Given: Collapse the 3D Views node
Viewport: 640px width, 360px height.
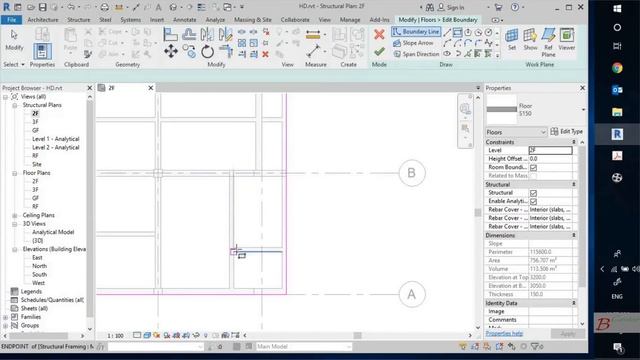Looking at the screenshot, I should 15,224.
